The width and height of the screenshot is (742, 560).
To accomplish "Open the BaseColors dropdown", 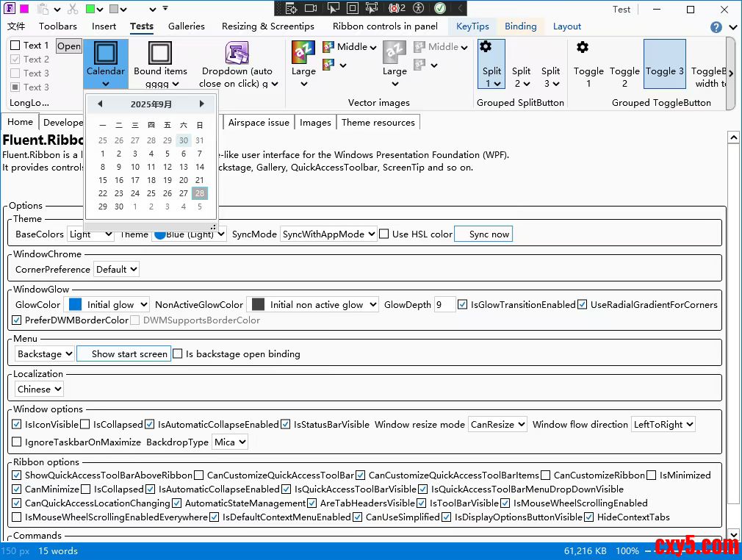I will coord(90,234).
